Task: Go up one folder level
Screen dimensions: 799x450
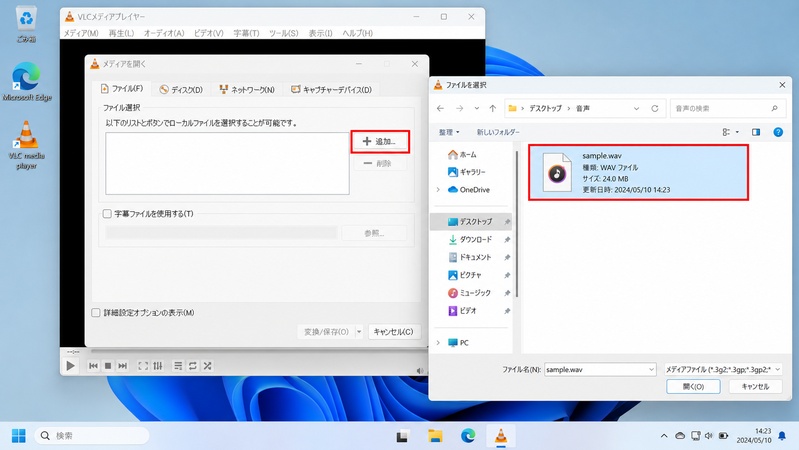Action: (x=492, y=108)
